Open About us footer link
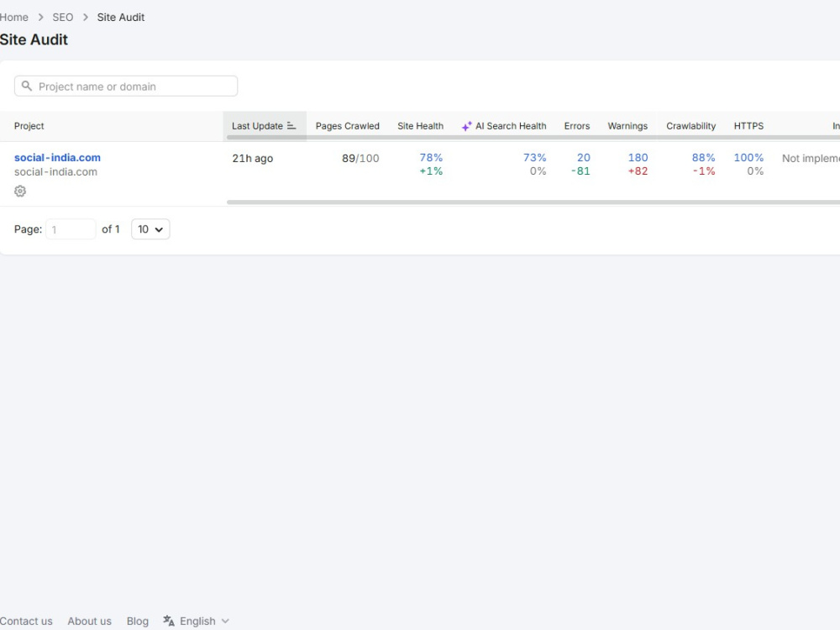The width and height of the screenshot is (840, 630). pyautogui.click(x=90, y=621)
